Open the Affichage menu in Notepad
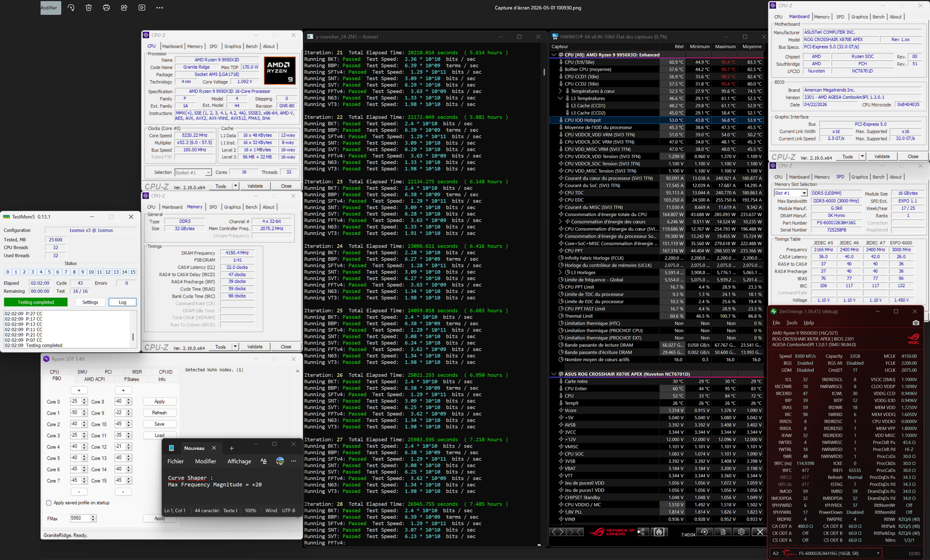The image size is (930, 560). point(239,461)
